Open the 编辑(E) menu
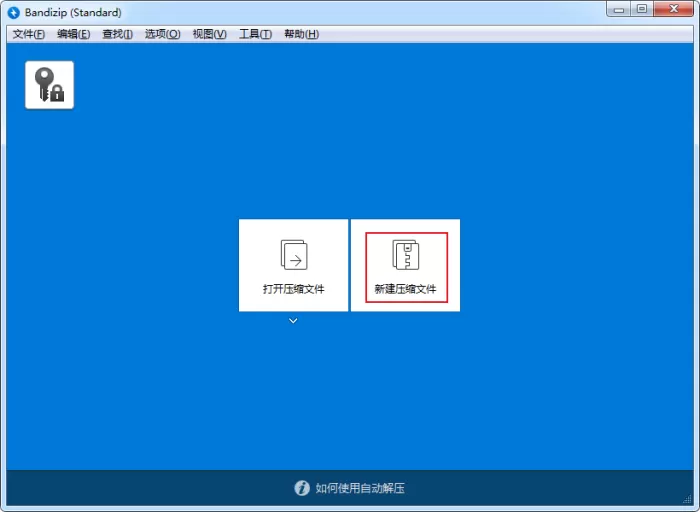 point(74,34)
